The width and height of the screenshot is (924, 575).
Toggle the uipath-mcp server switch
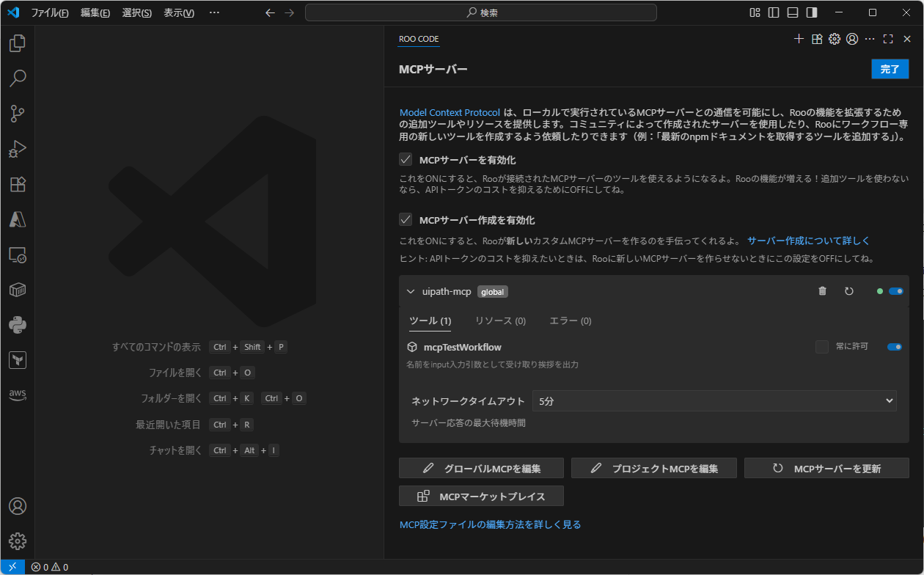coord(895,291)
